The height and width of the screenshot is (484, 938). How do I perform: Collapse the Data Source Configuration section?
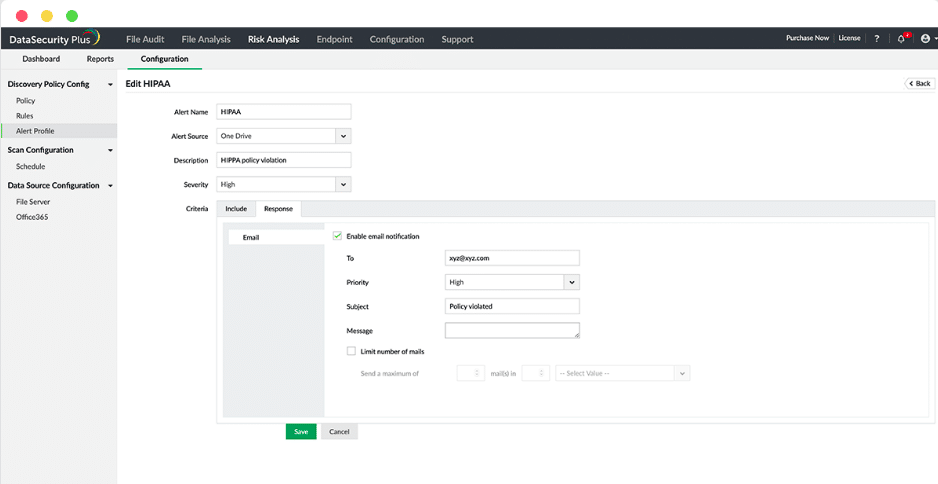[x=110, y=185]
